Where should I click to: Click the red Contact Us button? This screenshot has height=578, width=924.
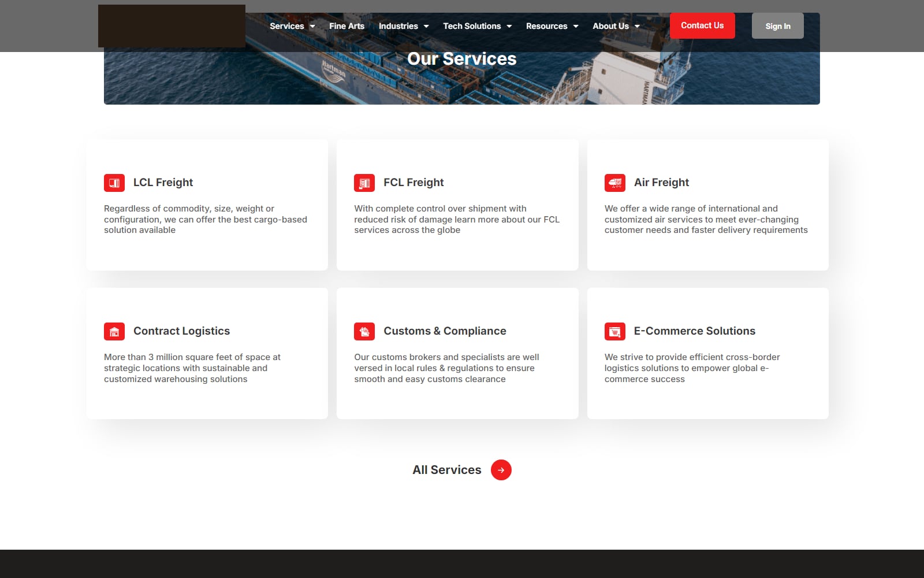tap(702, 25)
